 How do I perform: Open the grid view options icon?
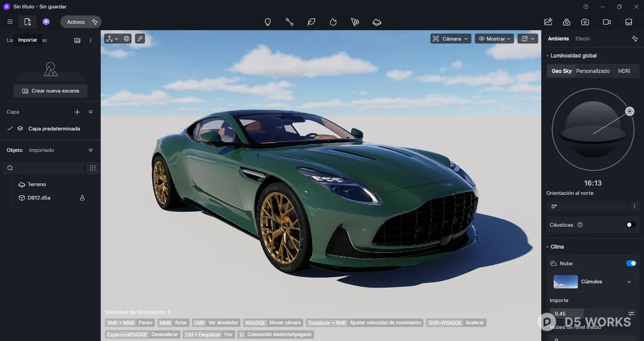click(x=93, y=168)
